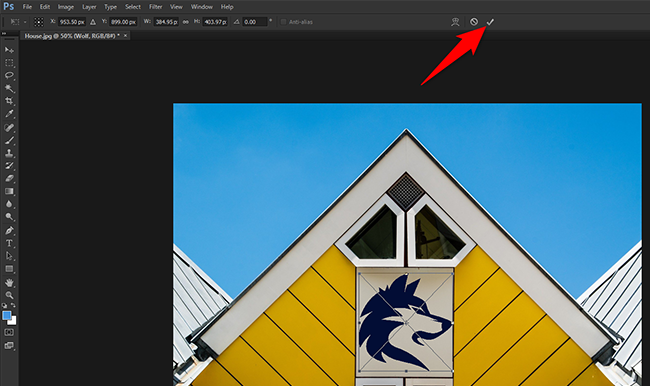Select the Horizontal Type tool
The image size is (650, 386).
click(x=9, y=243)
